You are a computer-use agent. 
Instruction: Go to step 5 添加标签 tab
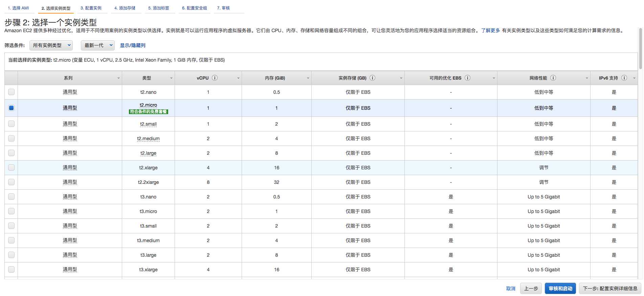click(x=159, y=8)
